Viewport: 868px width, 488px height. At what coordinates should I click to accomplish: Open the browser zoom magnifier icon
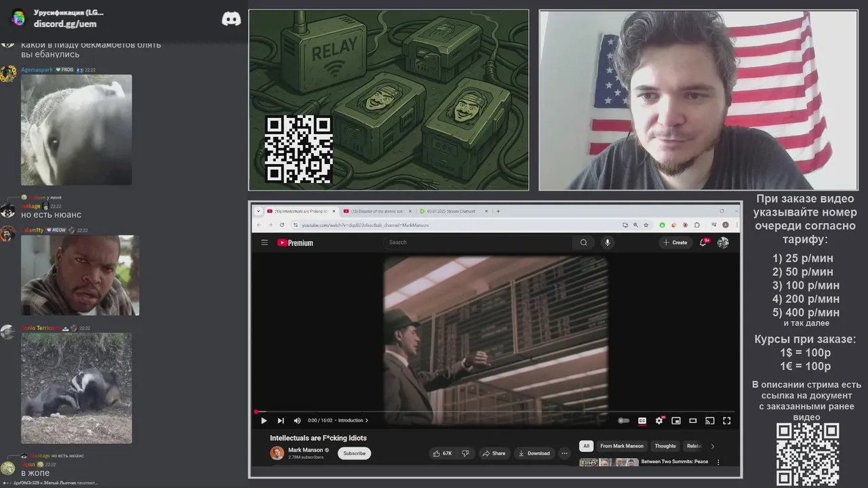click(x=635, y=224)
